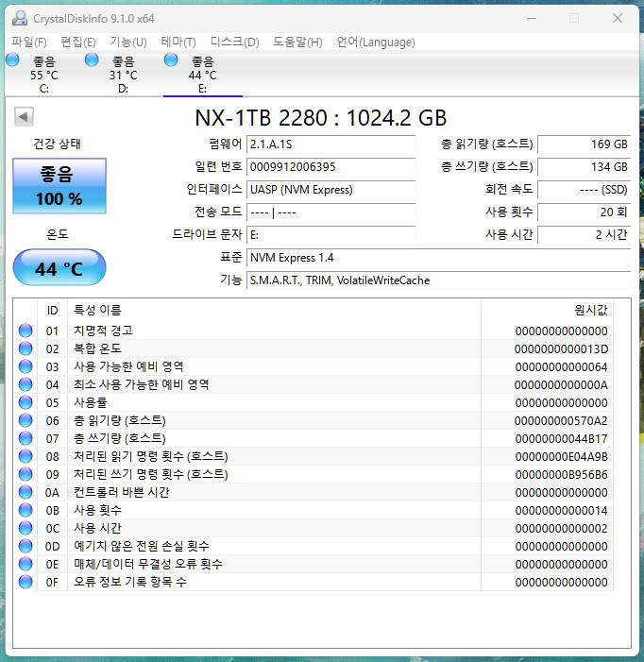Open the 파일(F) menu
Image resolution: width=644 pixels, height=662 pixels.
coord(28,42)
